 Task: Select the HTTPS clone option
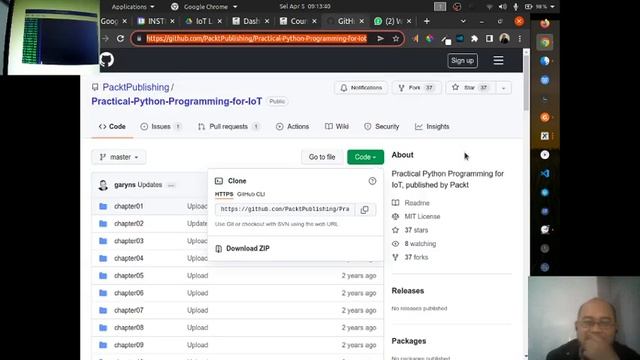pyautogui.click(x=224, y=194)
